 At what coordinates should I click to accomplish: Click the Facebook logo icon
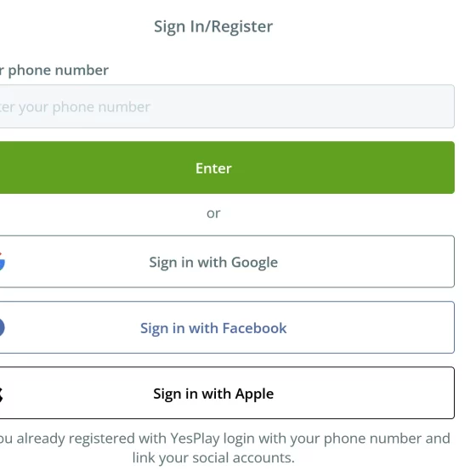(x=2, y=327)
